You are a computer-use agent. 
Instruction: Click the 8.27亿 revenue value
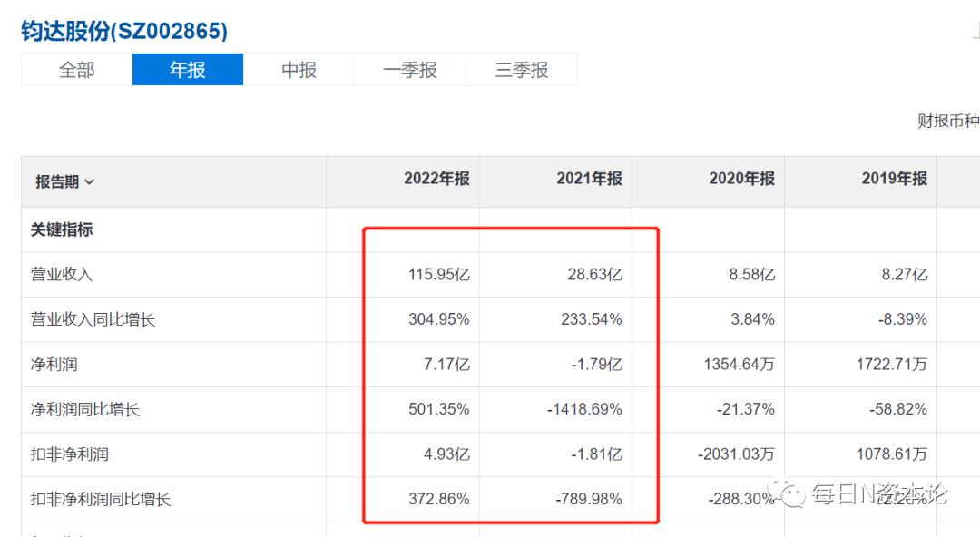[x=905, y=275]
